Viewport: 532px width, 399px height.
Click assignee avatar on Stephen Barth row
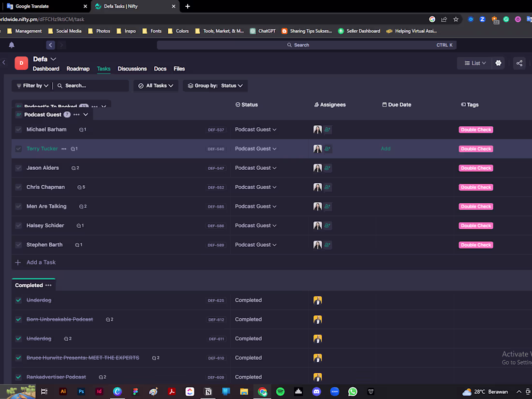click(x=318, y=245)
